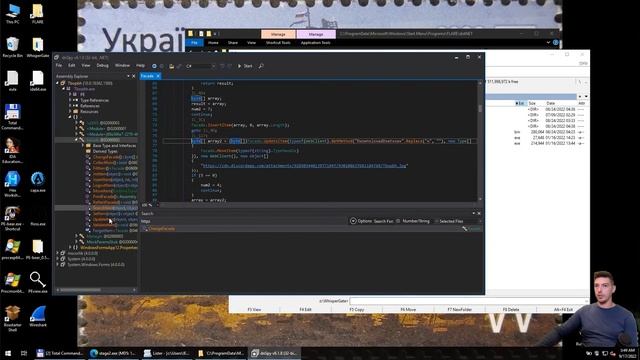Screen dimensions: 640x360
Task: Select the System.Windows.Forms (4.0.0.0) assembly
Action: (x=96, y=264)
